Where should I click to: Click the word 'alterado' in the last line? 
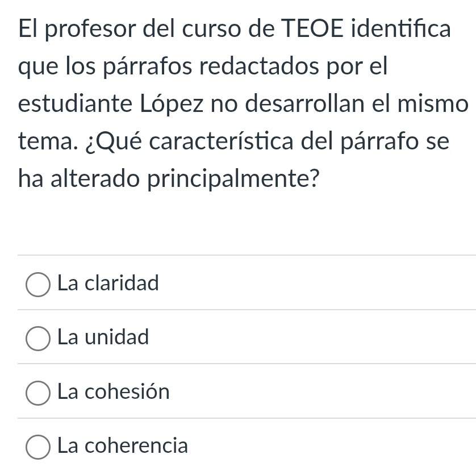coord(95,178)
